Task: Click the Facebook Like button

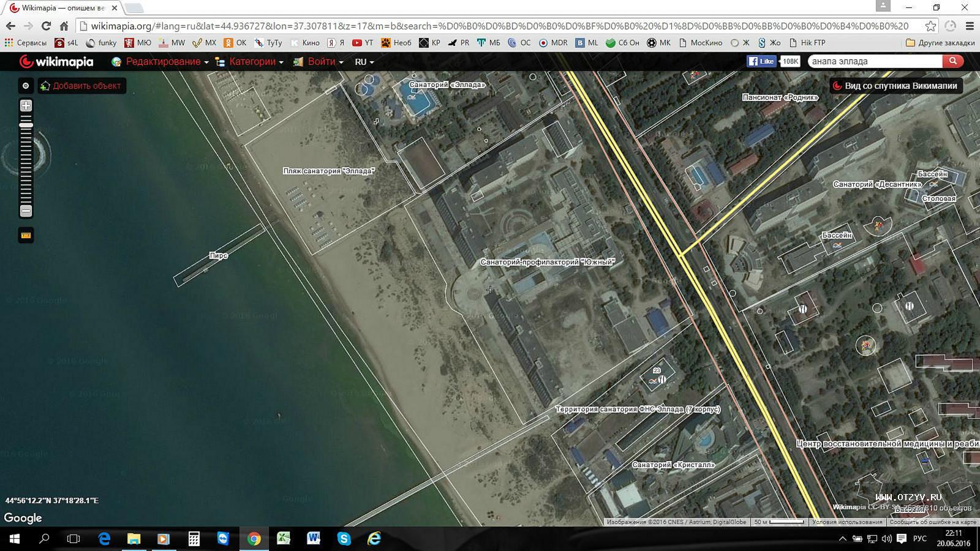Action: pyautogui.click(x=761, y=61)
